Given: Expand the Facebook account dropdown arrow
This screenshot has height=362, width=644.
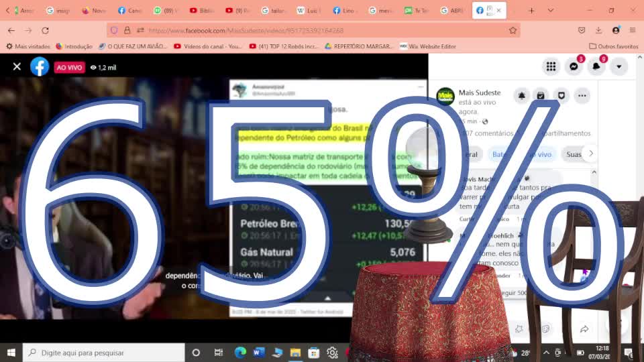Looking at the screenshot, I should pyautogui.click(x=619, y=66).
